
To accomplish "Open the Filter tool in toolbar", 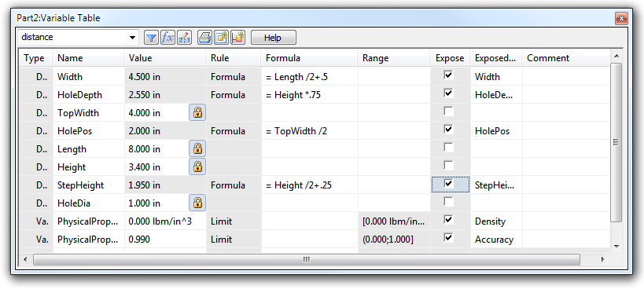I will (x=151, y=38).
